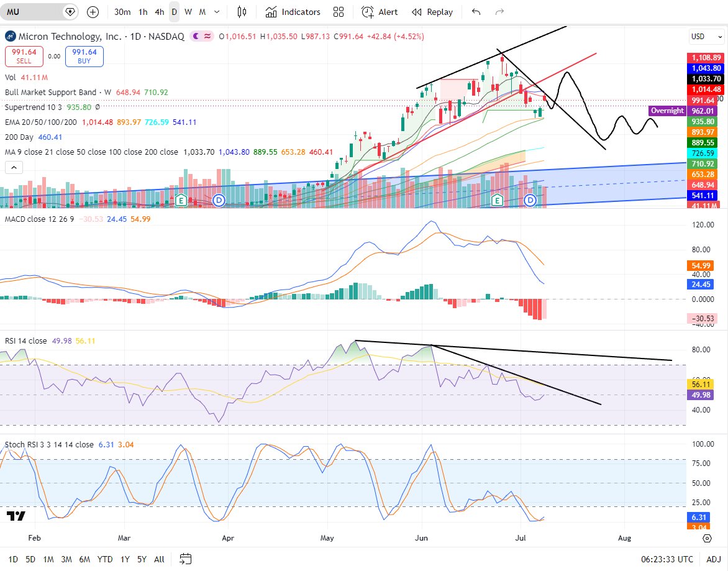Screen dimensions: 728x571
Task: Click the MA 9 close 21 close legend
Action: [x=91, y=152]
